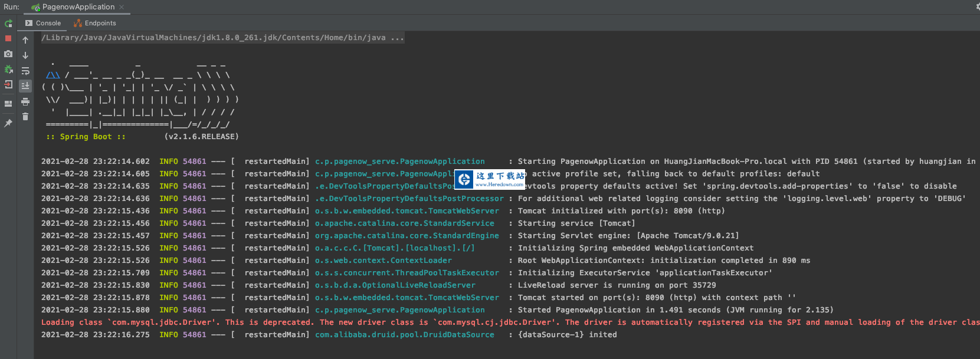Screen dimensions: 980x359
Task: Click the Attach Debugger bug icon
Action: click(8, 69)
